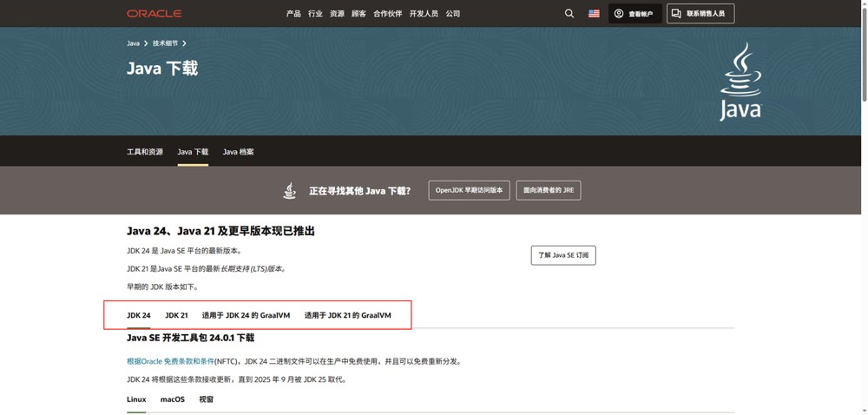Click the Oracle logo
The height and width of the screenshot is (415, 868).
[154, 13]
